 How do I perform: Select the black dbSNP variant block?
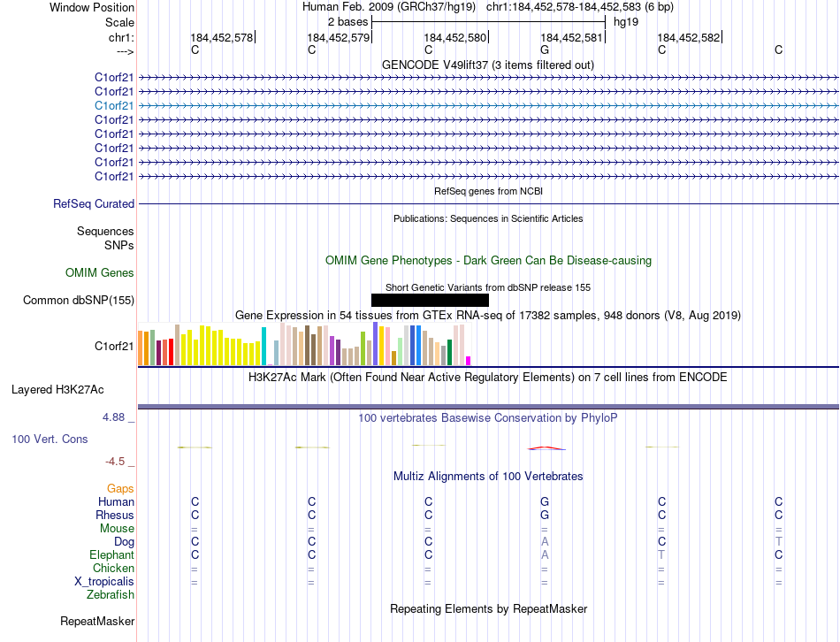pyautogui.click(x=431, y=300)
